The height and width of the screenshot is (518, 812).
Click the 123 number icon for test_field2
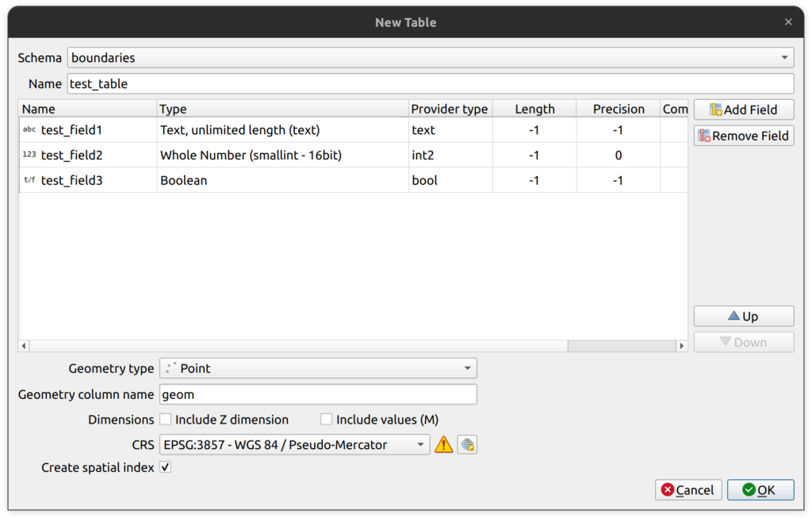(29, 155)
